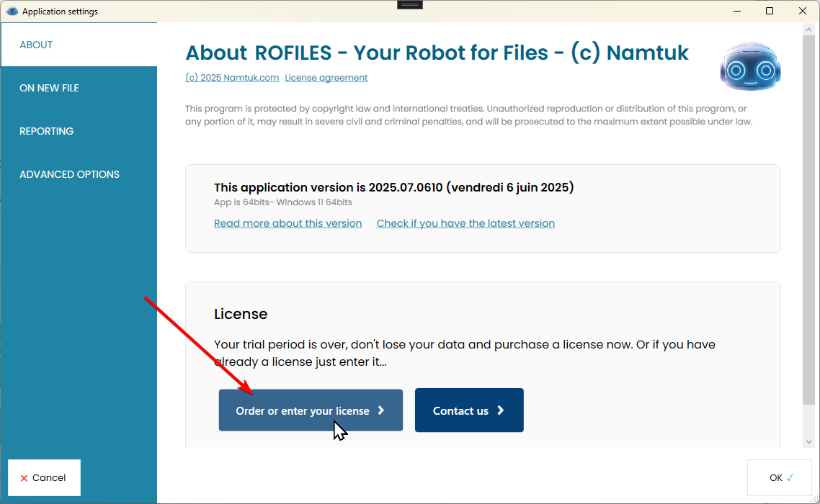The height and width of the screenshot is (504, 820).
Task: Open the REPORTING settings tab
Action: coord(79,131)
